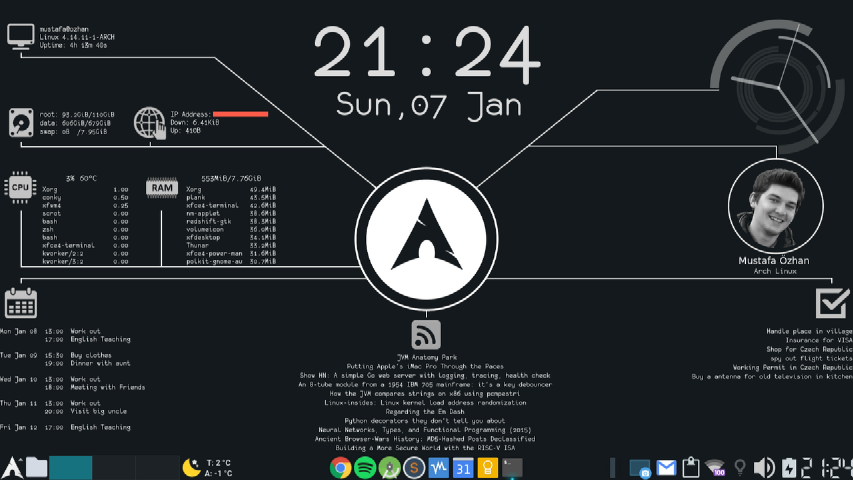Toggle the redshift bulb tray icon
The width and height of the screenshot is (853, 480).
pyautogui.click(x=740, y=467)
